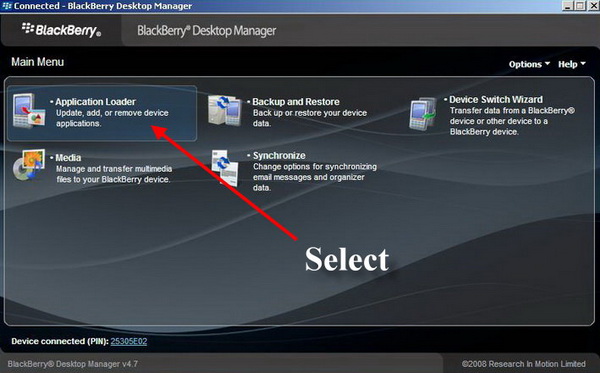
Task: Click 'Update, add, or remove device applications' text
Action: (x=112, y=118)
